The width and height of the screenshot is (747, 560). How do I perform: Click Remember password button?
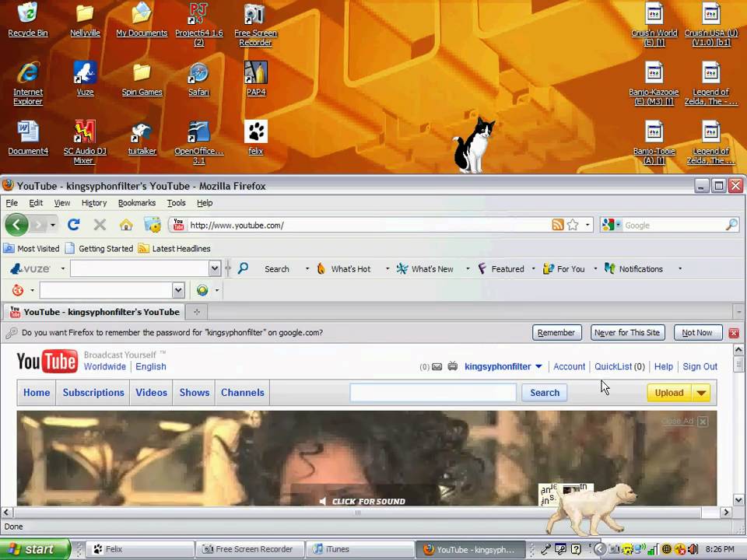click(x=556, y=332)
